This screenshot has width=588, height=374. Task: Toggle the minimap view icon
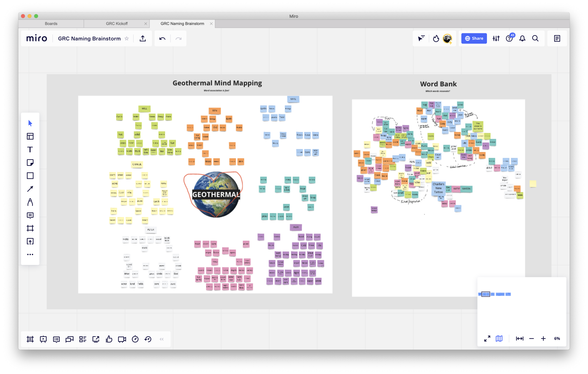pyautogui.click(x=499, y=339)
